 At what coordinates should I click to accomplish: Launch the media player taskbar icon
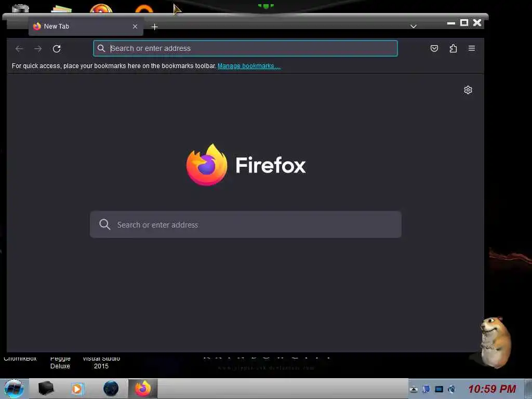77,389
